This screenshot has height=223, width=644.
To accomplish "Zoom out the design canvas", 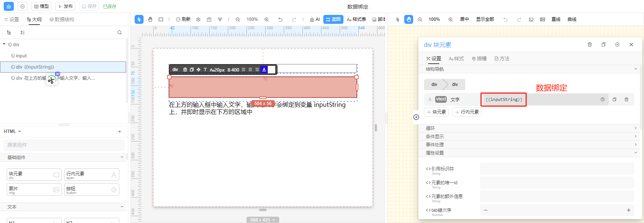I will [238, 19].
